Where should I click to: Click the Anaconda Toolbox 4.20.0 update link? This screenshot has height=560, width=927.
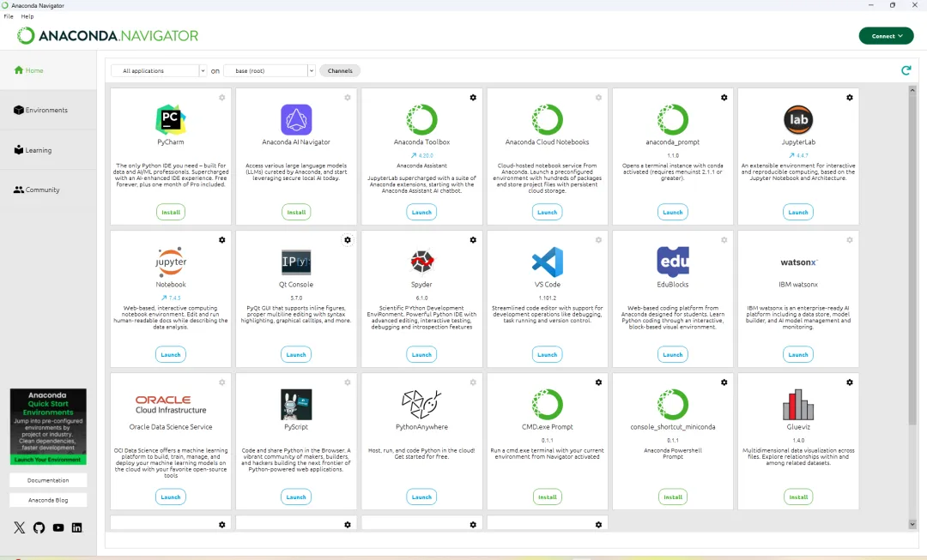tap(421, 155)
